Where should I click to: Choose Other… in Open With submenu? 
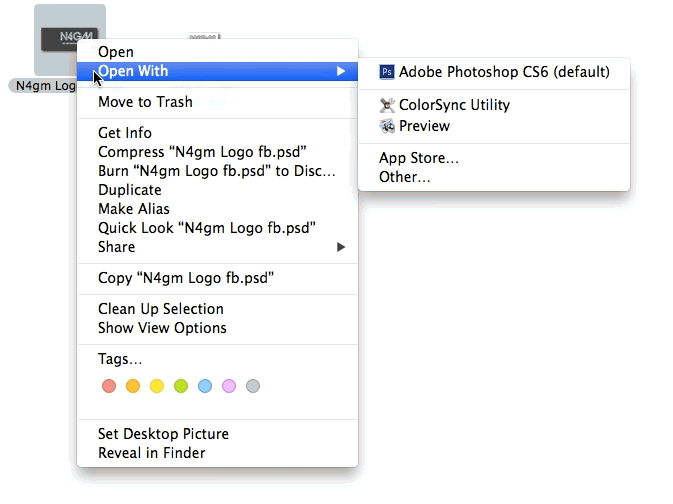coord(404,177)
